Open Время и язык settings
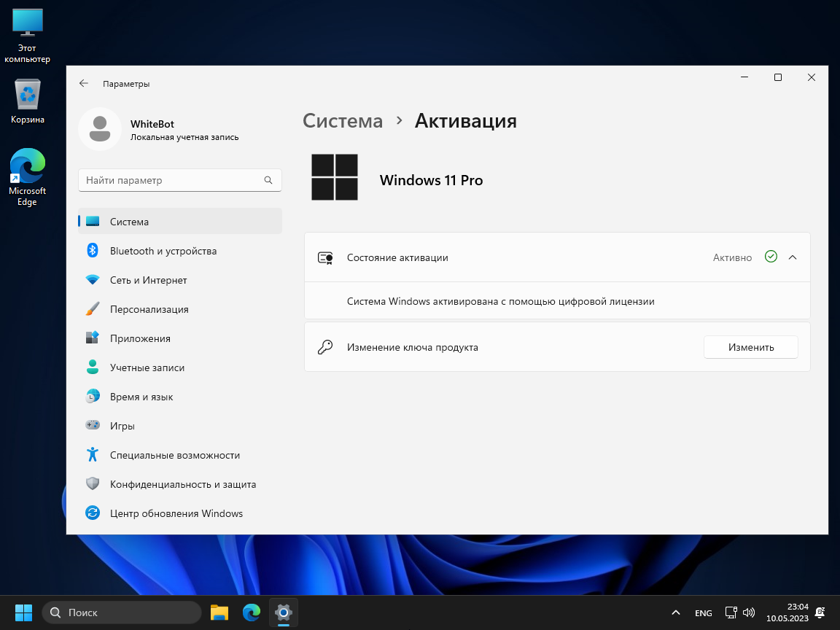 tap(141, 397)
